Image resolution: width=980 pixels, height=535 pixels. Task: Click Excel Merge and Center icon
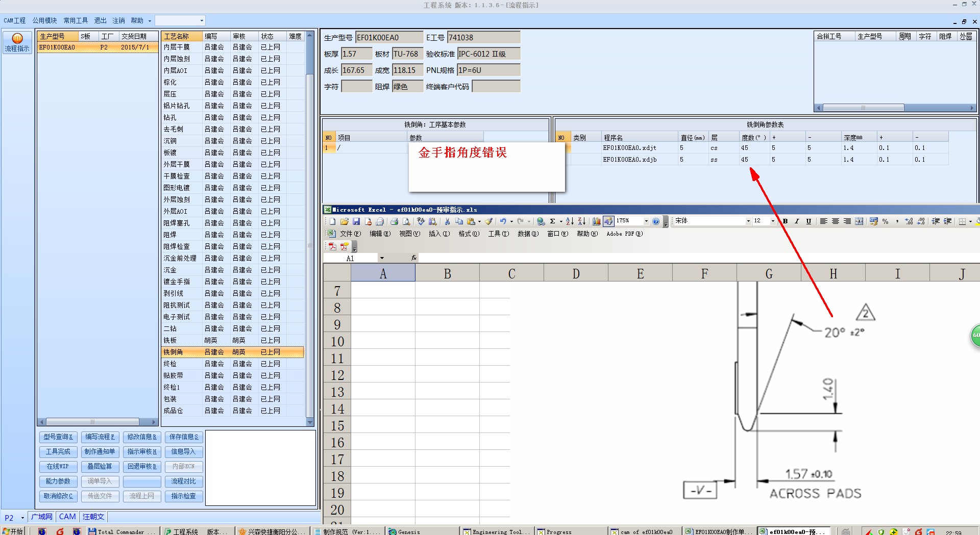click(x=859, y=221)
